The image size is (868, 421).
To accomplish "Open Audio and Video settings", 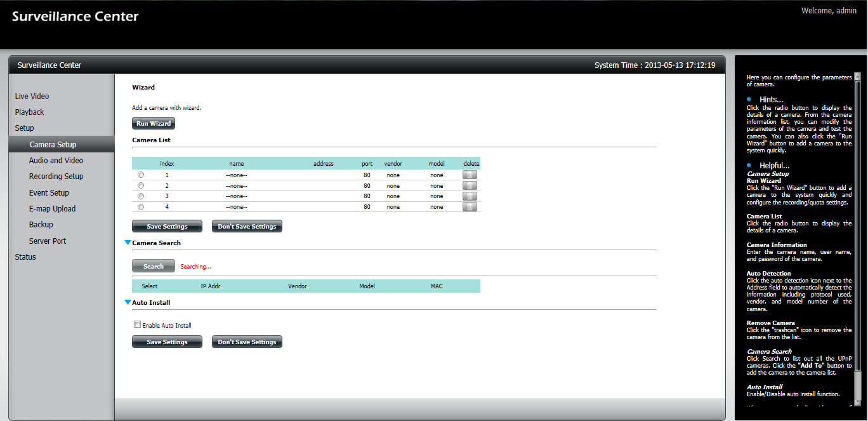I will click(56, 161).
